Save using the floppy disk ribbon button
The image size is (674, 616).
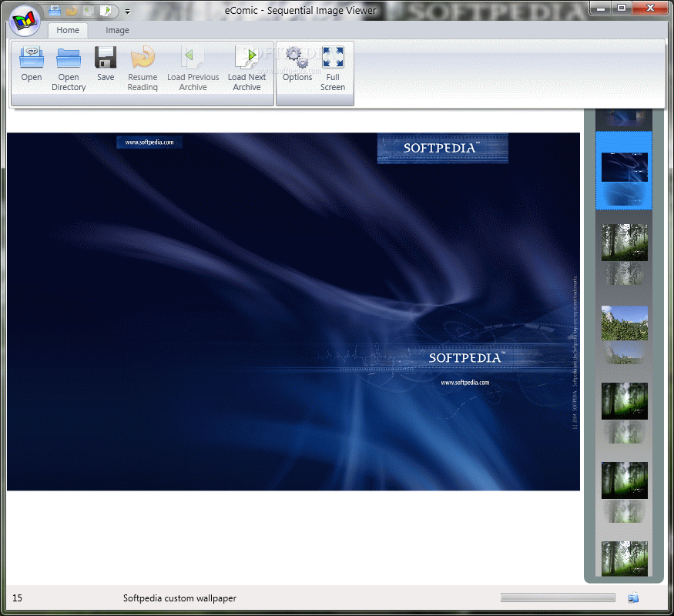pyautogui.click(x=106, y=64)
